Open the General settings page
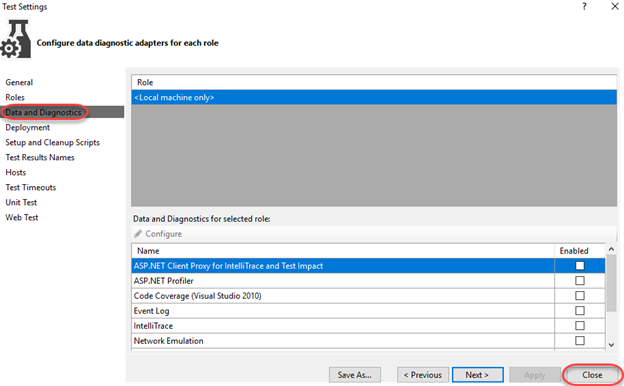The height and width of the screenshot is (386, 624). 19,82
